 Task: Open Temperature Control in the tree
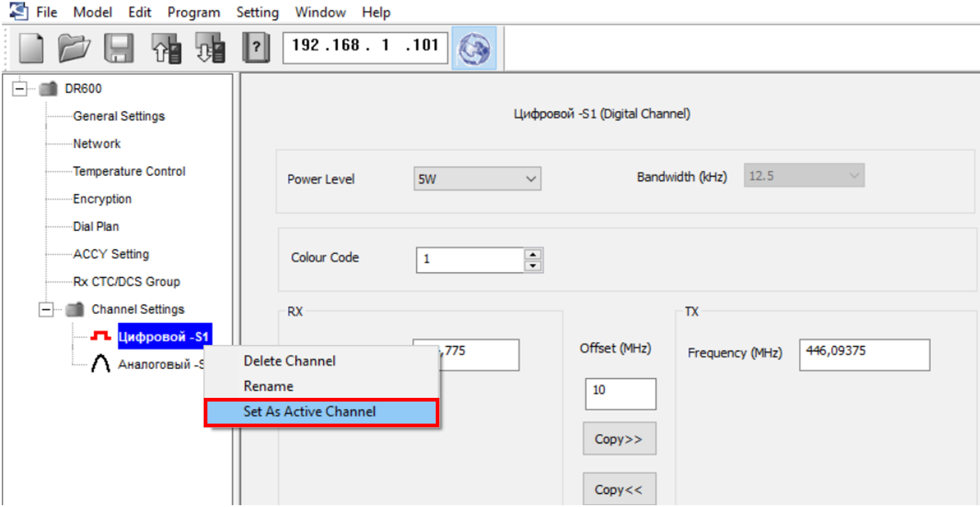[x=129, y=172]
